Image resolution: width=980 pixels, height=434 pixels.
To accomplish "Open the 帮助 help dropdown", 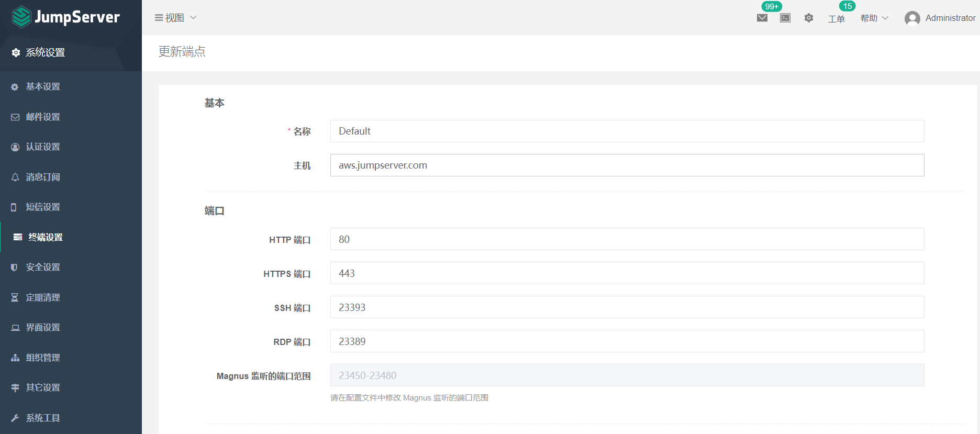I will click(874, 18).
